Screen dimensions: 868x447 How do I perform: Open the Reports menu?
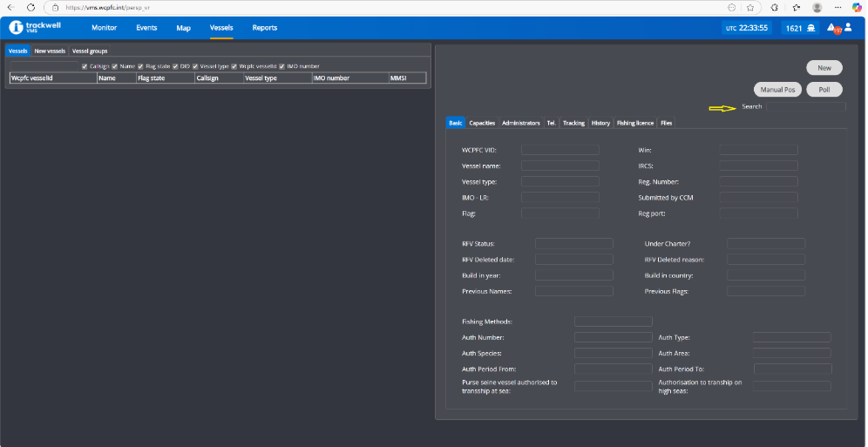[x=265, y=28]
